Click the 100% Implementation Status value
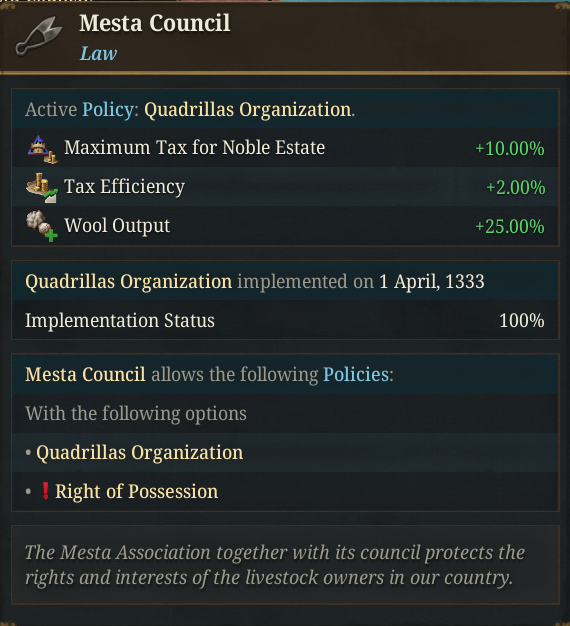 [x=522, y=321]
